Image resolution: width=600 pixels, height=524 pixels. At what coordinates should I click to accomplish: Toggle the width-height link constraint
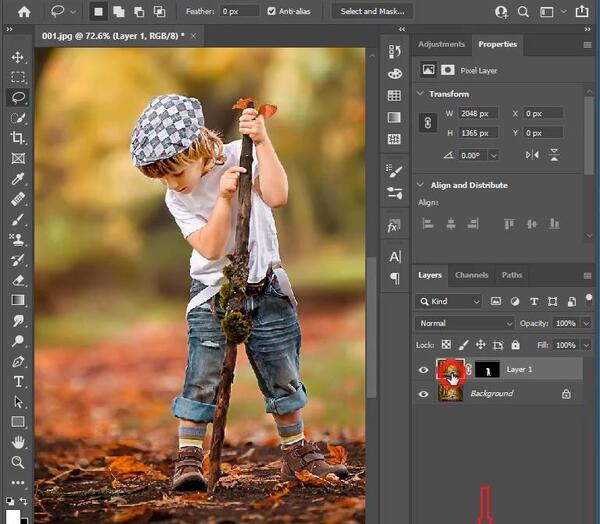[428, 123]
